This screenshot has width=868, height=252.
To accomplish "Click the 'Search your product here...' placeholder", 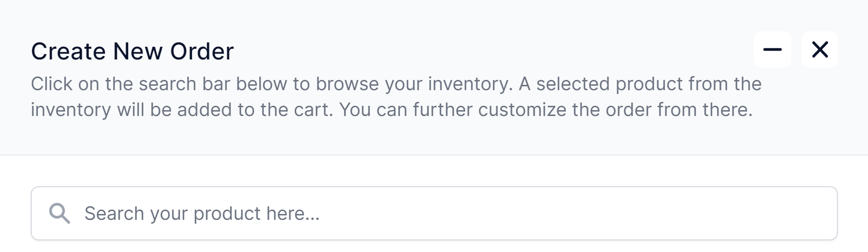I will pyautogui.click(x=202, y=213).
